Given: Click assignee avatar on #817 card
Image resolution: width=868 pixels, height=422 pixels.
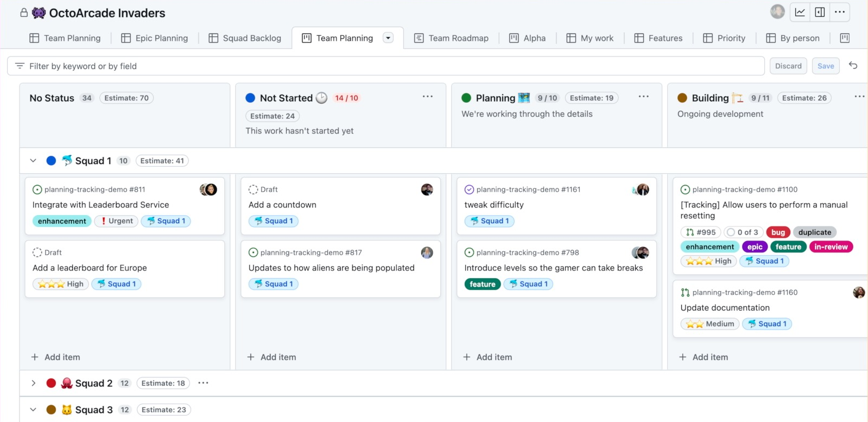Looking at the screenshot, I should 427,253.
